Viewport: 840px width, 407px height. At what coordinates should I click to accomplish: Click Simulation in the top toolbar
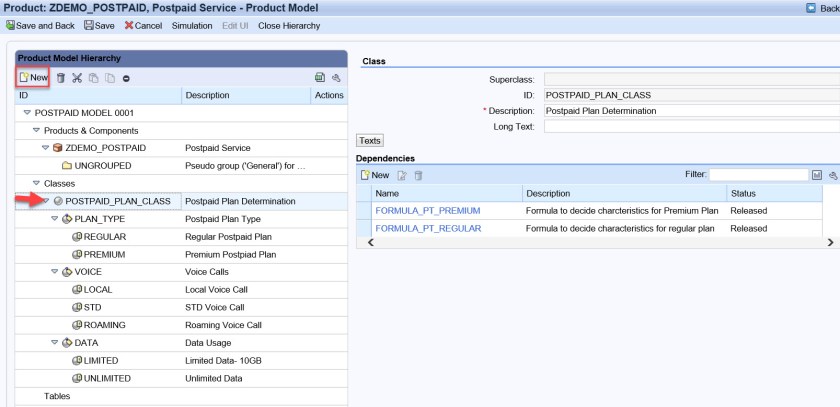click(191, 26)
